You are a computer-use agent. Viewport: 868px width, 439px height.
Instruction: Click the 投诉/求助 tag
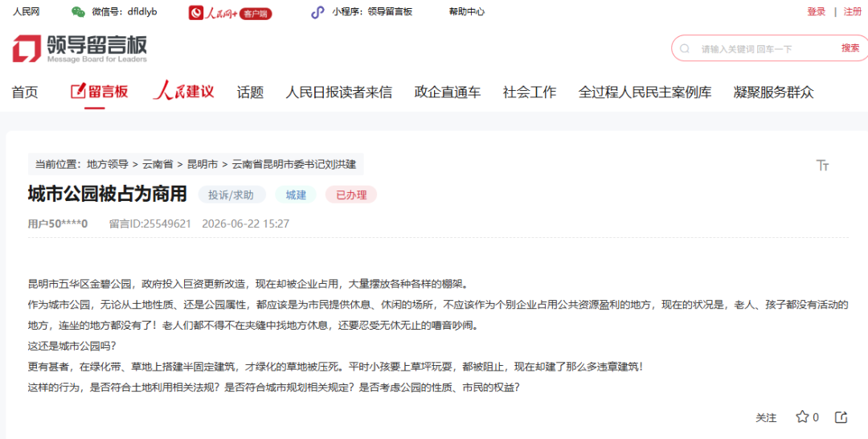231,195
